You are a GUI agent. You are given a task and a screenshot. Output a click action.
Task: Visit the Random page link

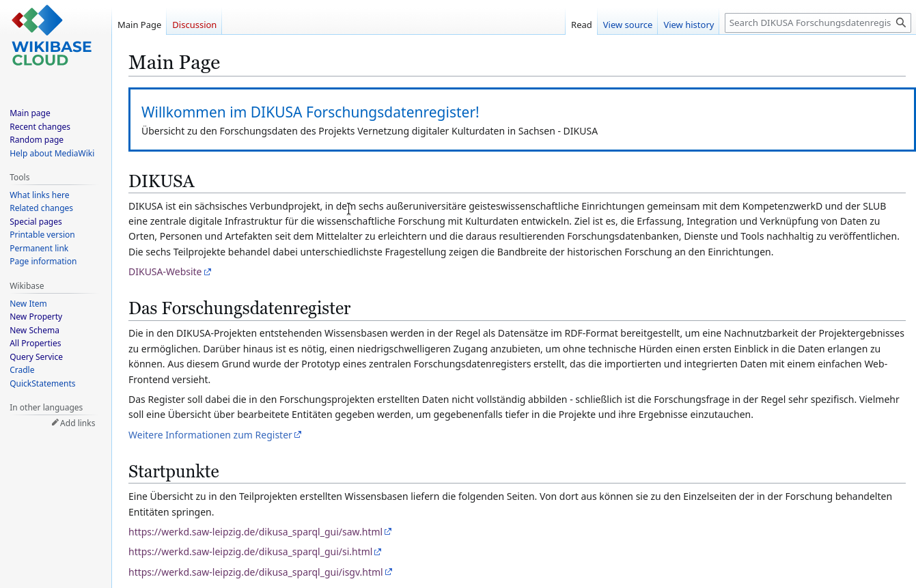coord(36,139)
